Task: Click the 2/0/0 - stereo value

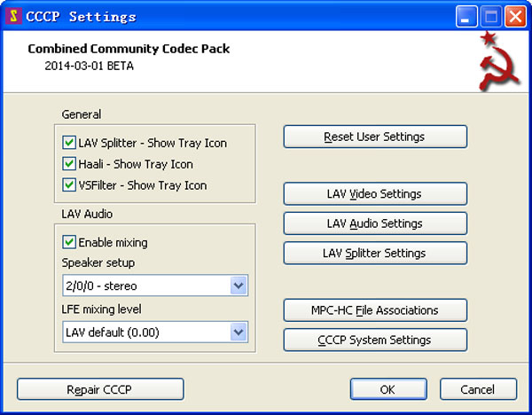Action: click(101, 286)
